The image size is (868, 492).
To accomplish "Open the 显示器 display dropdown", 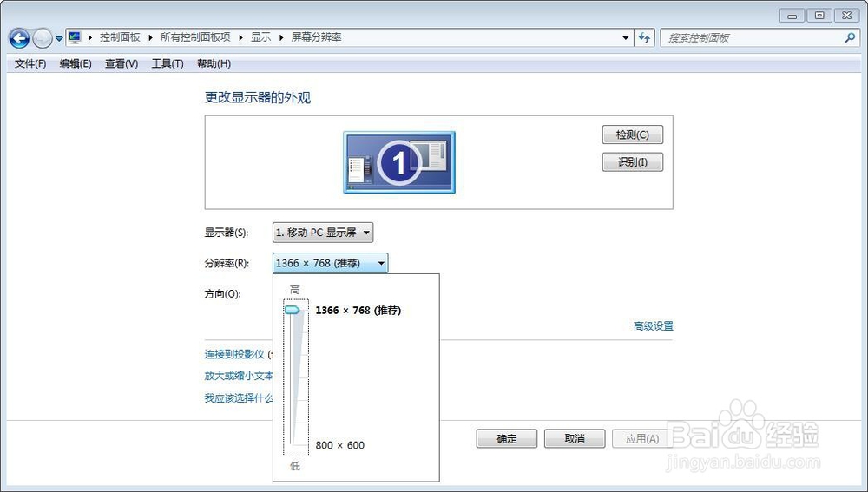I will click(323, 233).
